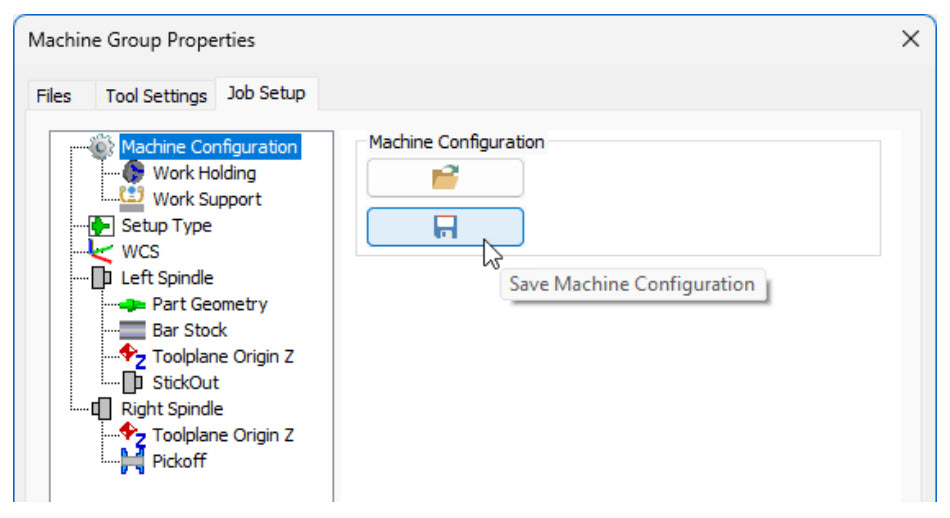Image resolution: width=950 pixels, height=518 pixels.
Task: Click the green Part Geometry icon
Action: [133, 304]
